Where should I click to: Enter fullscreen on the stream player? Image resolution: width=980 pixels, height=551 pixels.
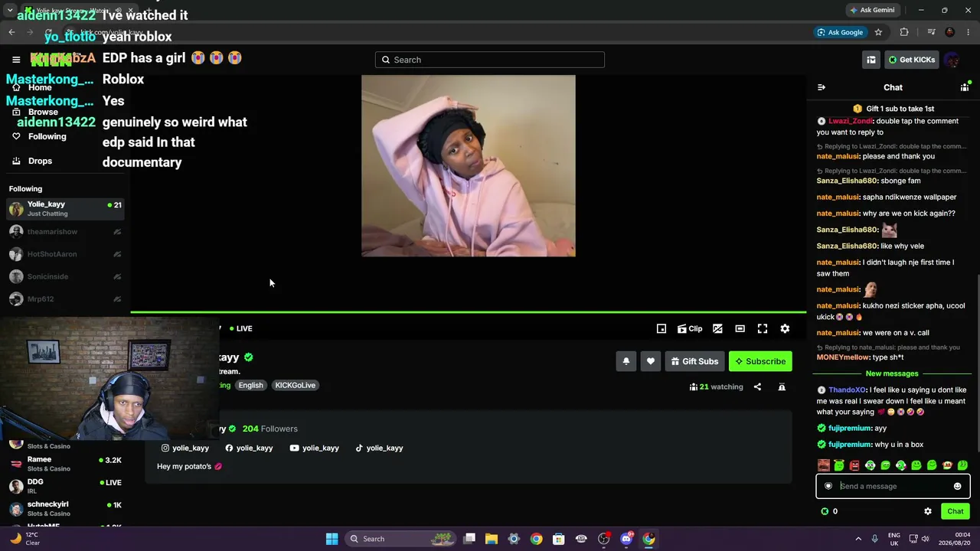(x=763, y=328)
